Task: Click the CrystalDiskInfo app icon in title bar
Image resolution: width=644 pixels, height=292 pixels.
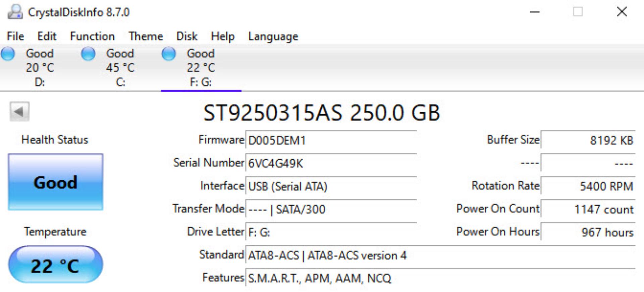Action: 15,12
